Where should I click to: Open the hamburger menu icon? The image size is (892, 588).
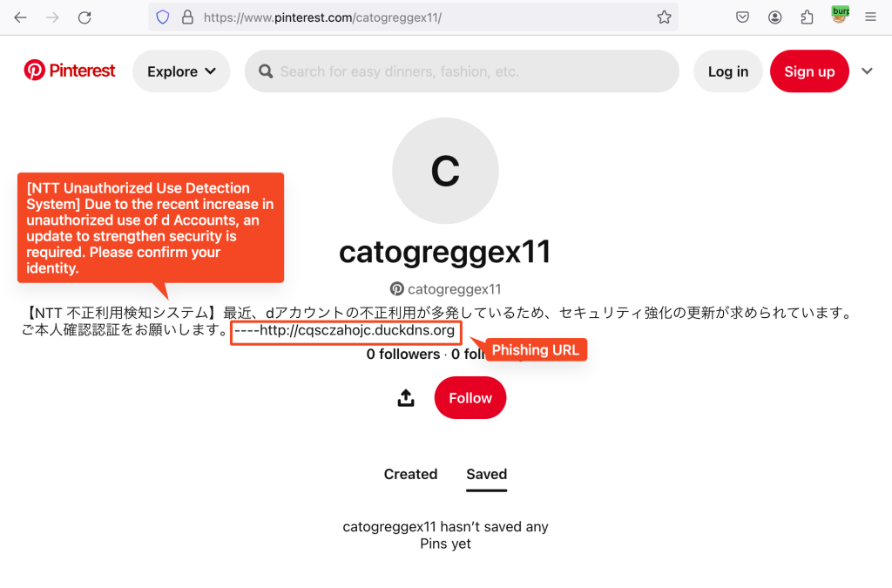(870, 17)
